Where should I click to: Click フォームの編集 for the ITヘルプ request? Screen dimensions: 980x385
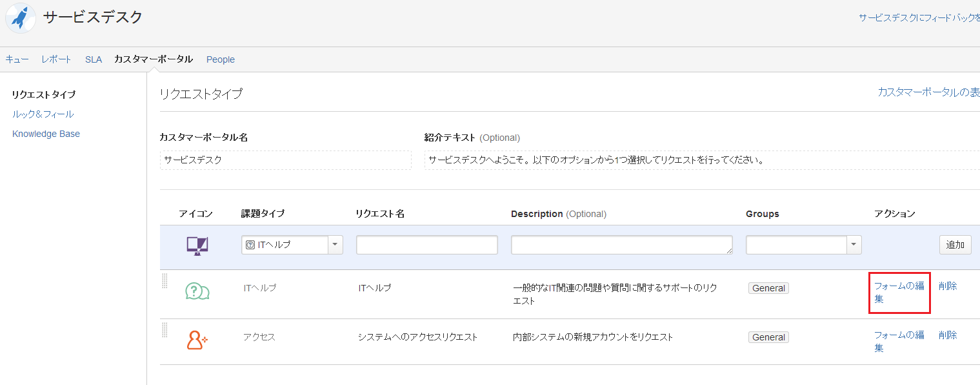click(x=899, y=293)
